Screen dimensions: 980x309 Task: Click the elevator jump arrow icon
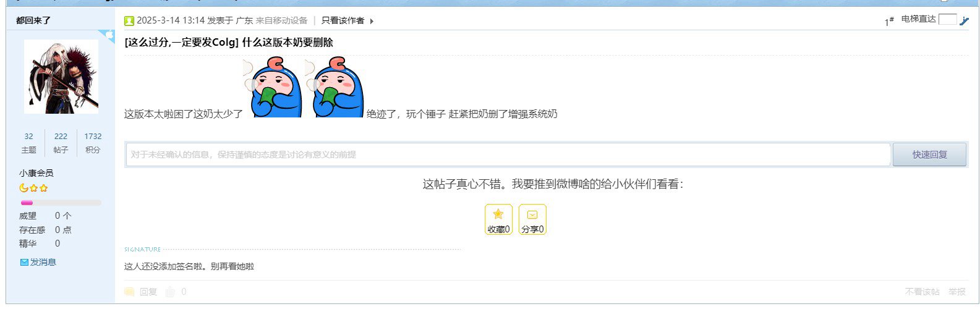click(x=965, y=20)
